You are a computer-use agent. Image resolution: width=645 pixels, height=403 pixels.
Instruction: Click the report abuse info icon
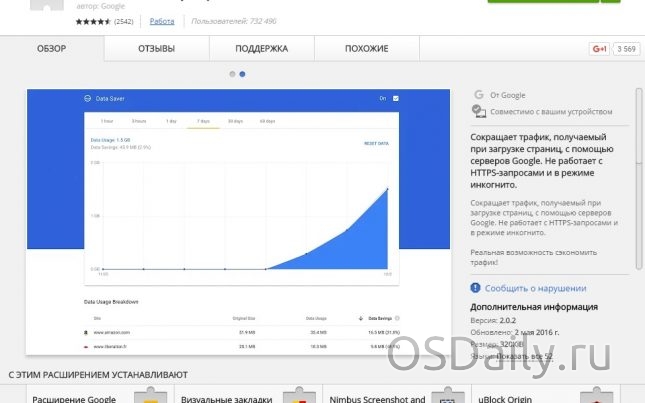point(477,286)
